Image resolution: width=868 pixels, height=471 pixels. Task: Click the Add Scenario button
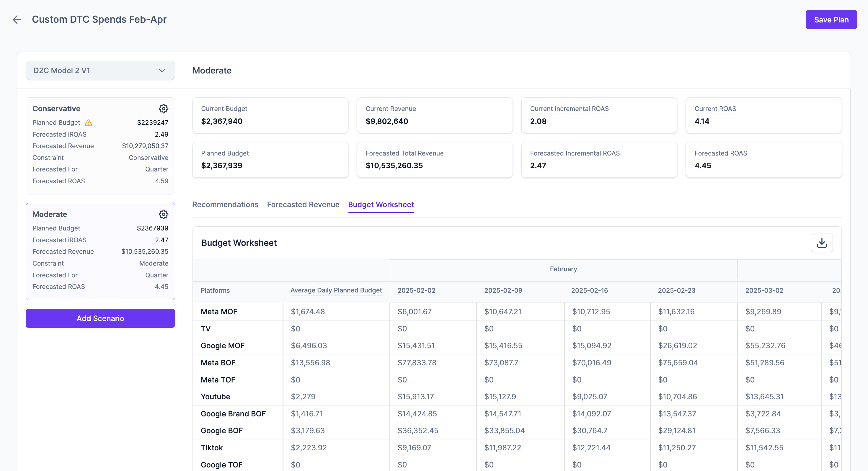point(100,318)
